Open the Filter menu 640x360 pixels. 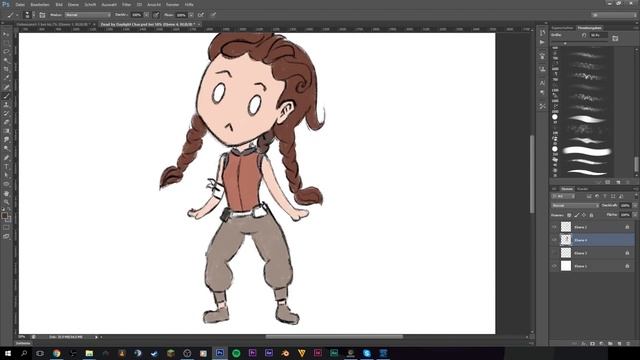(127, 4)
